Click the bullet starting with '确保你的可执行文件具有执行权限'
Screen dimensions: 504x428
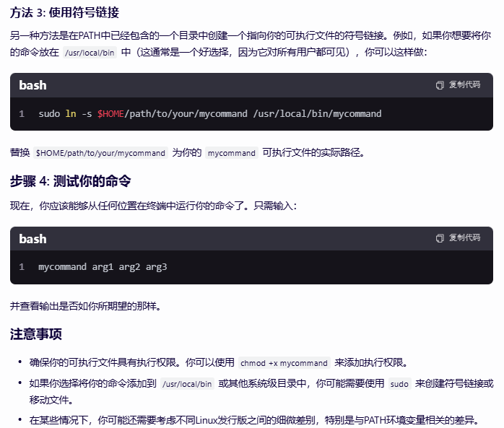[219, 363]
